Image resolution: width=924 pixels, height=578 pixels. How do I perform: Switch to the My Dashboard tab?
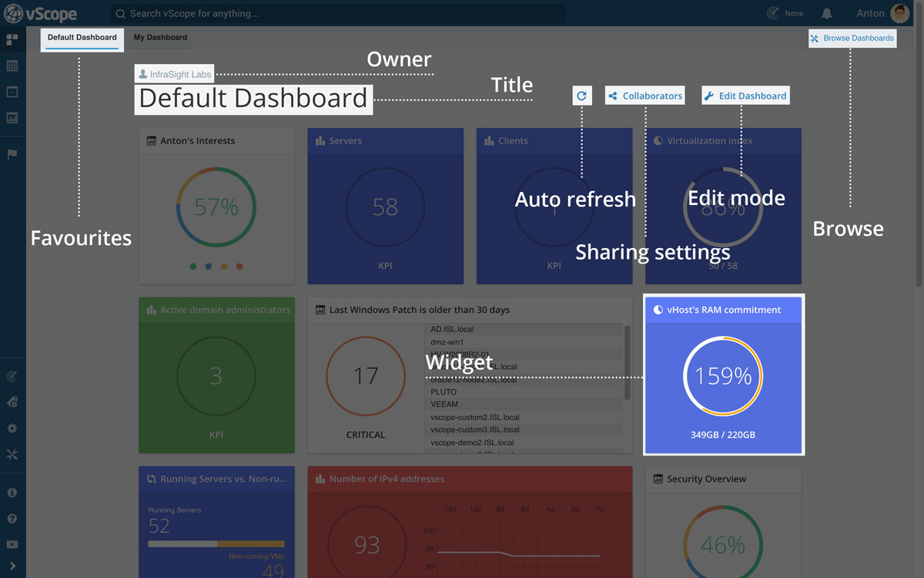pos(160,37)
